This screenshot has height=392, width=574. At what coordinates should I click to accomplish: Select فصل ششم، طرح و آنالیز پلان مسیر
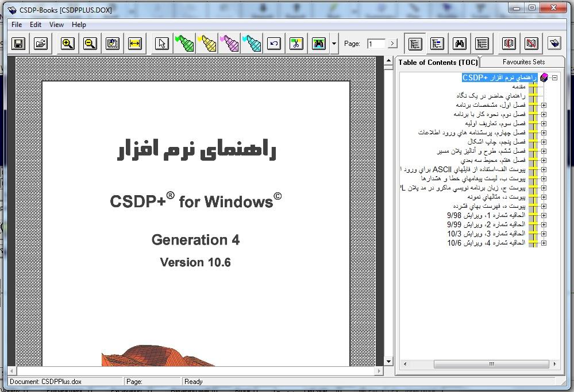click(x=481, y=150)
